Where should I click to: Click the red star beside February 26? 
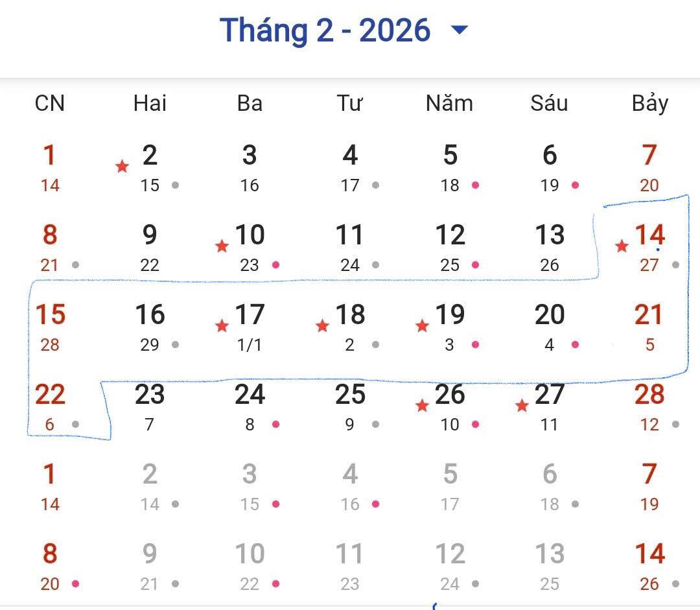pyautogui.click(x=422, y=406)
